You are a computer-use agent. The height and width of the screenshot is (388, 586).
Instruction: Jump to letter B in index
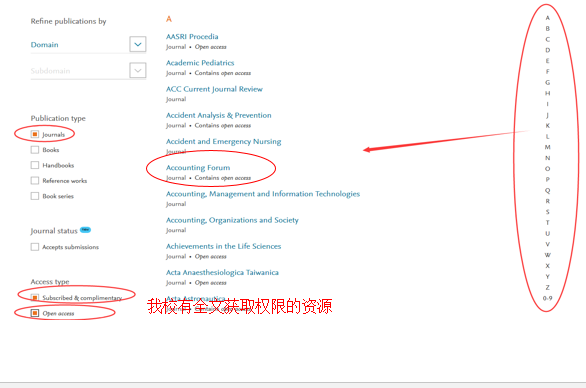click(x=548, y=28)
